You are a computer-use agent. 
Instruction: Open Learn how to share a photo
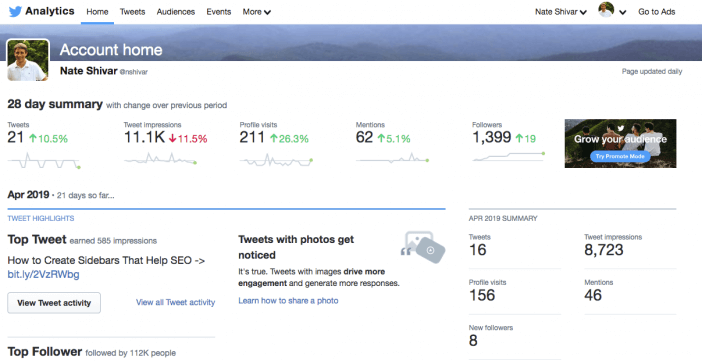coord(288,301)
